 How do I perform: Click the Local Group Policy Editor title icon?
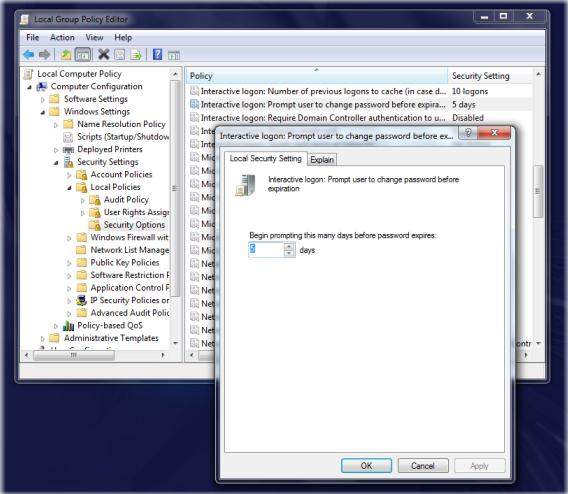click(25, 19)
